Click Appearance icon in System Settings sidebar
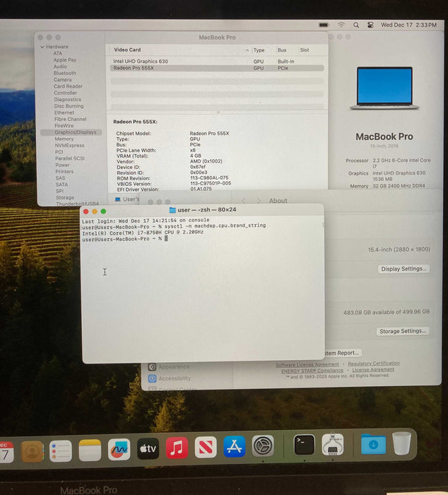This screenshot has width=448, height=495. 152,367
